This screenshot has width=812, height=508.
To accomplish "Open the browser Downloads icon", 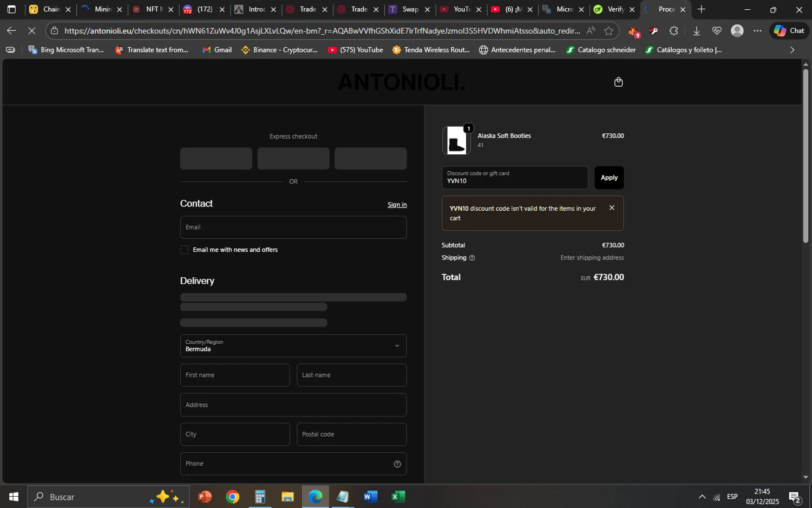I will point(697,31).
